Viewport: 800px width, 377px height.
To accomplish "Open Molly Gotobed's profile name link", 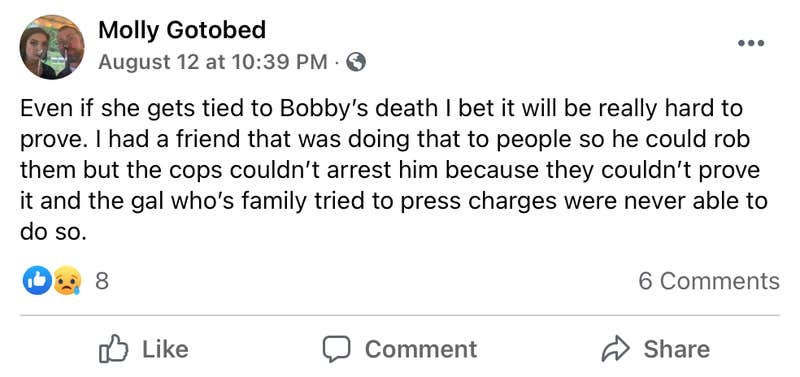I will click(x=182, y=30).
